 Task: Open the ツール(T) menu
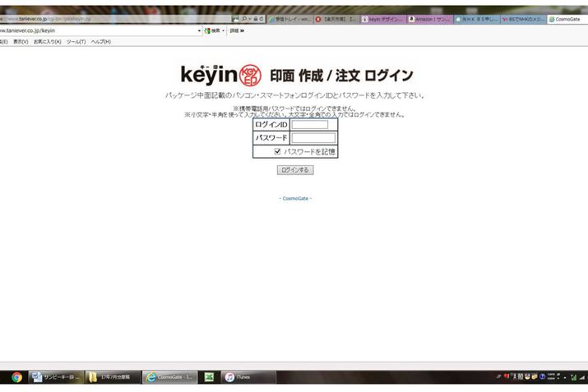tap(76, 42)
